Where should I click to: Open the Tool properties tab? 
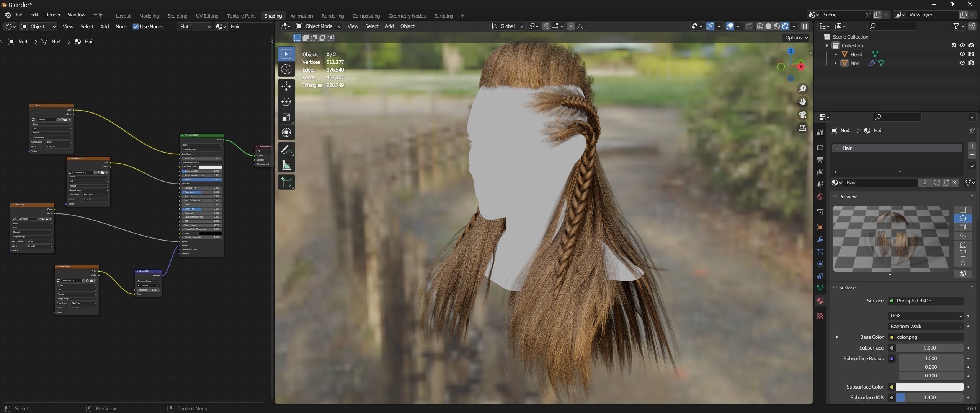820,132
